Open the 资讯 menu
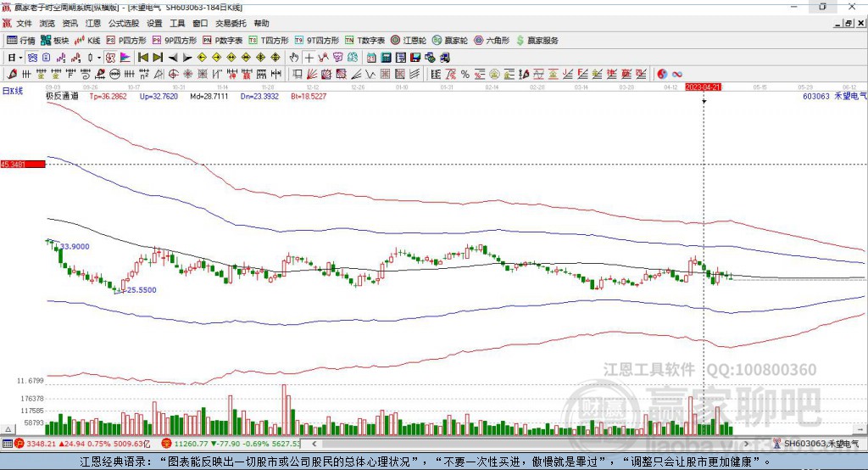 tap(70, 23)
